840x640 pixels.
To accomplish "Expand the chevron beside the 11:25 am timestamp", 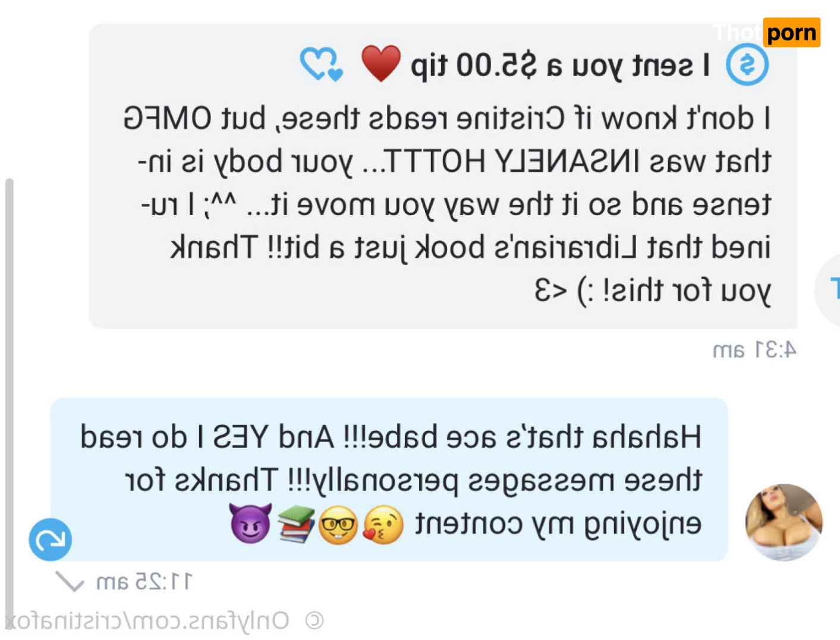I will (70, 582).
